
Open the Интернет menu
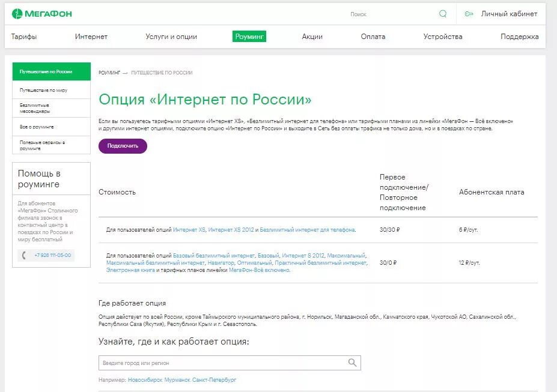[91, 37]
